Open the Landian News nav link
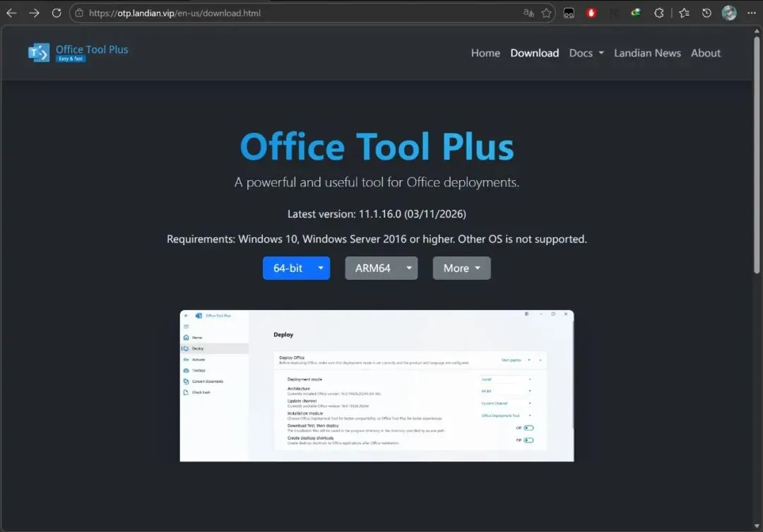 tap(647, 53)
